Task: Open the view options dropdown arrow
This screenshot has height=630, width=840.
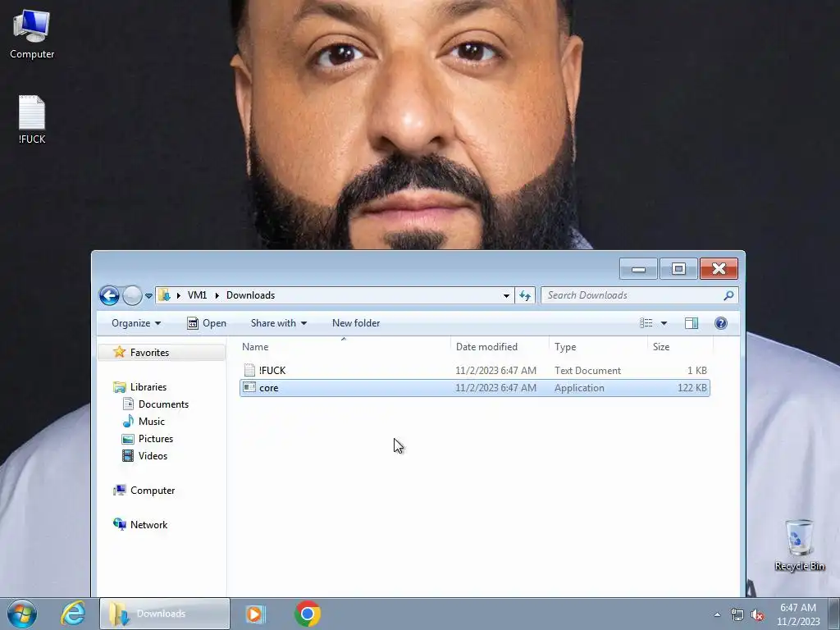Action: [x=664, y=323]
